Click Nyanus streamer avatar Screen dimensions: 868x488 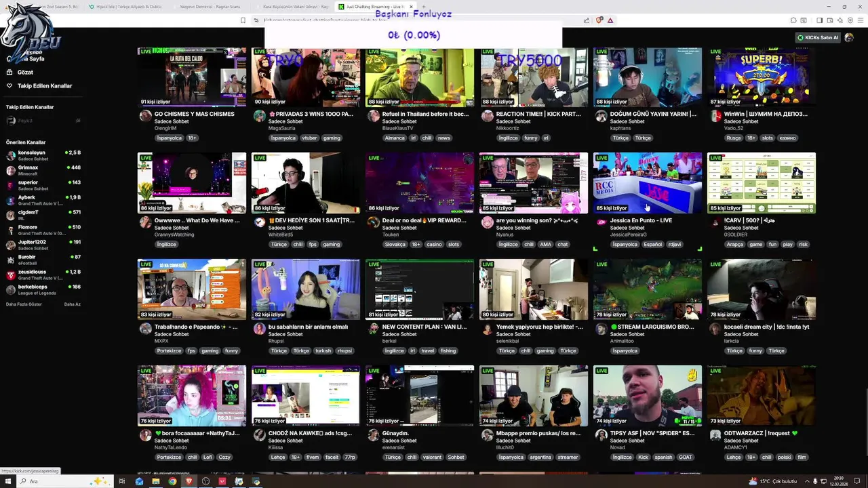pos(487,222)
